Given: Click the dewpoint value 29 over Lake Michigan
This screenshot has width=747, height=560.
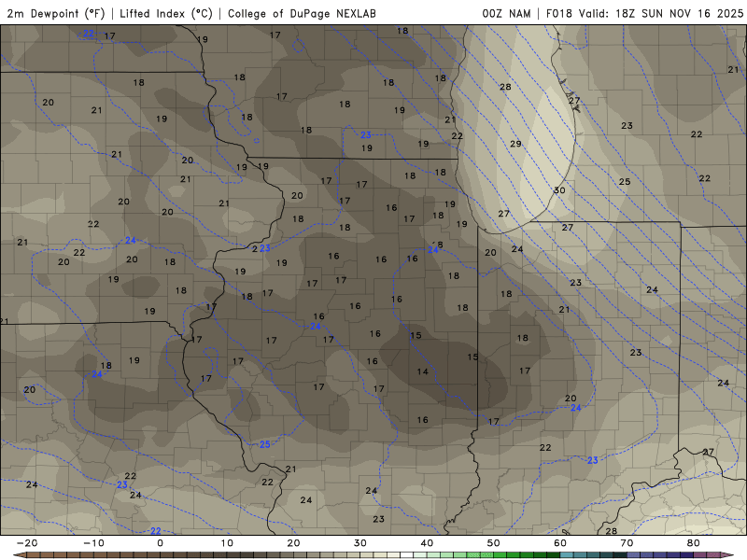Looking at the screenshot, I should pos(515,144).
